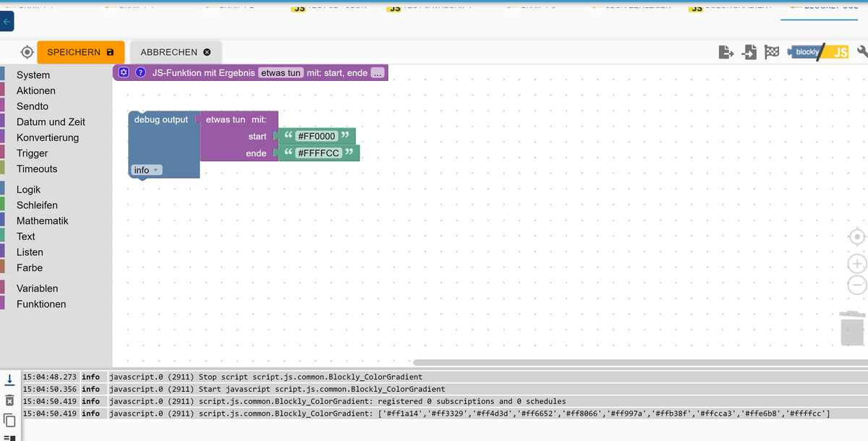The image size is (868, 441).
Task: Open the Logik toolbox category
Action: coord(56,189)
